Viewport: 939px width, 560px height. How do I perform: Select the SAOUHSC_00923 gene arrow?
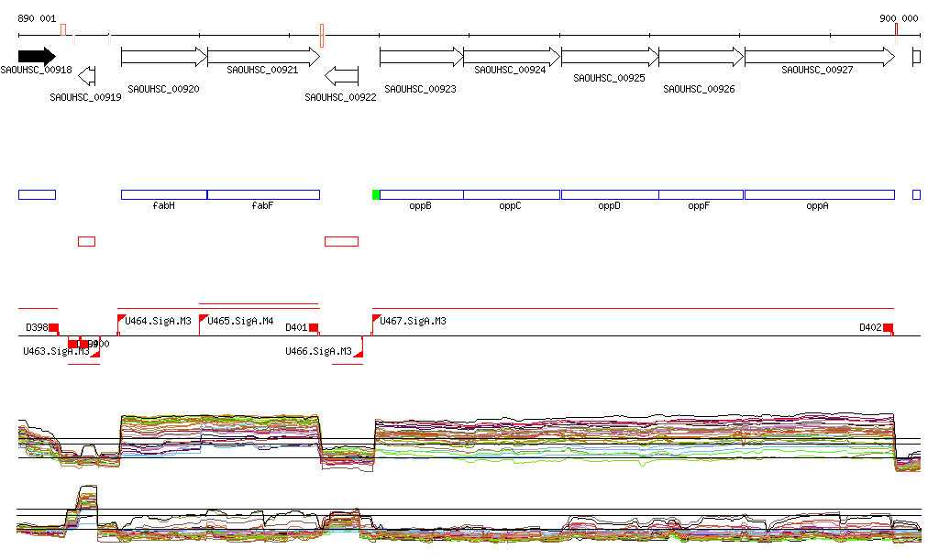[x=422, y=57]
